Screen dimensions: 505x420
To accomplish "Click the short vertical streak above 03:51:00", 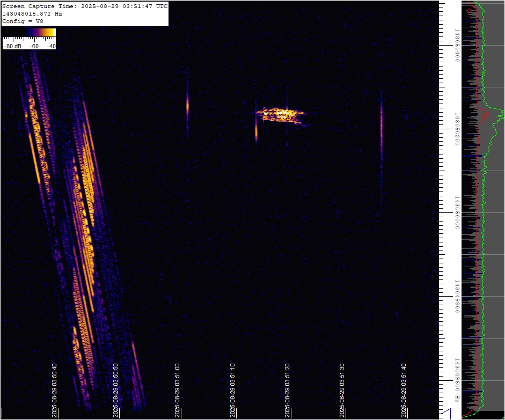I will pyautogui.click(x=187, y=106).
